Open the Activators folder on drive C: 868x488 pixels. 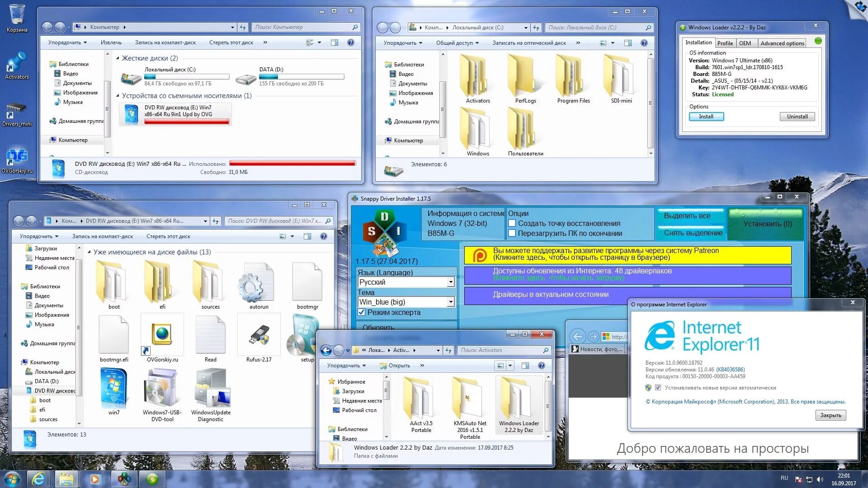click(478, 79)
